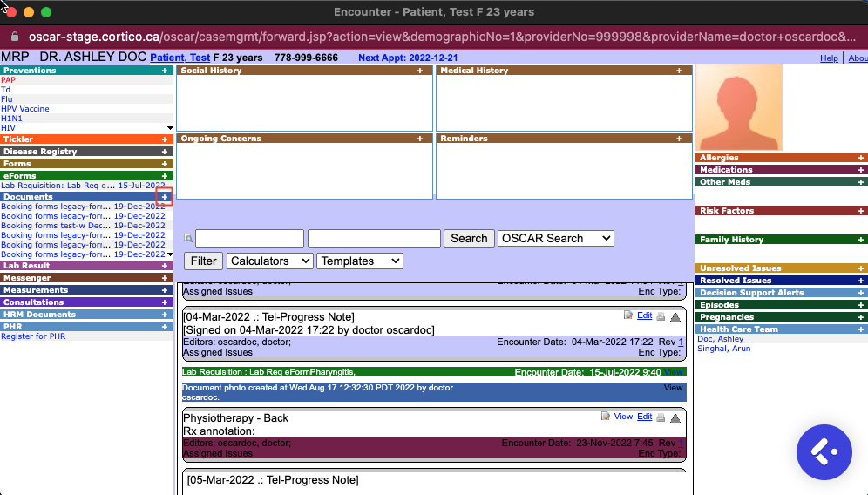Open the PAP prevention item
Viewport: 868px width, 495px height.
(x=9, y=79)
